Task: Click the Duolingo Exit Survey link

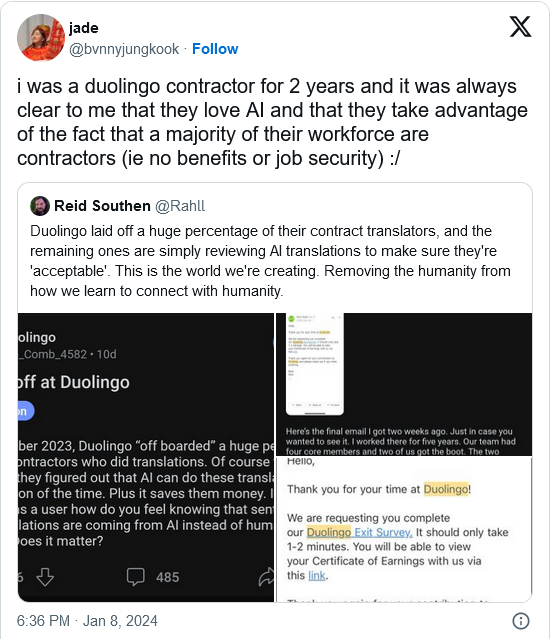Action: pos(359,532)
